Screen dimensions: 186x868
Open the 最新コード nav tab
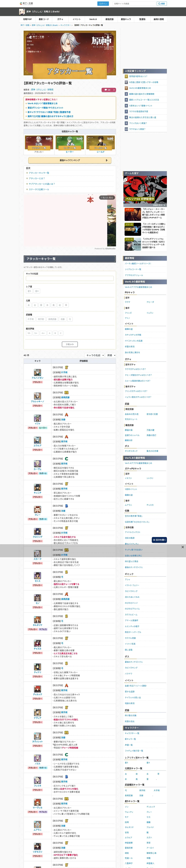[x=44, y=19]
